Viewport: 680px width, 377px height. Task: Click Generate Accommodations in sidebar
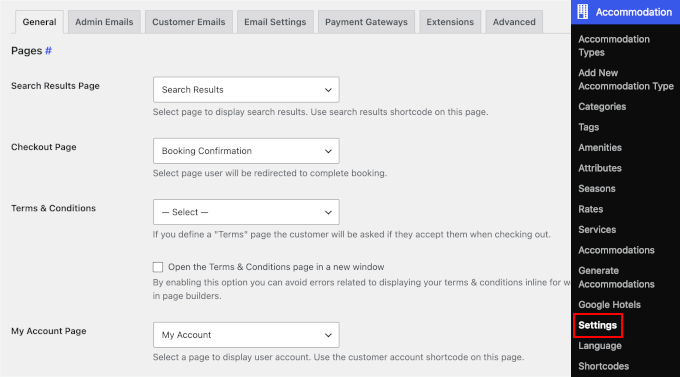point(616,277)
